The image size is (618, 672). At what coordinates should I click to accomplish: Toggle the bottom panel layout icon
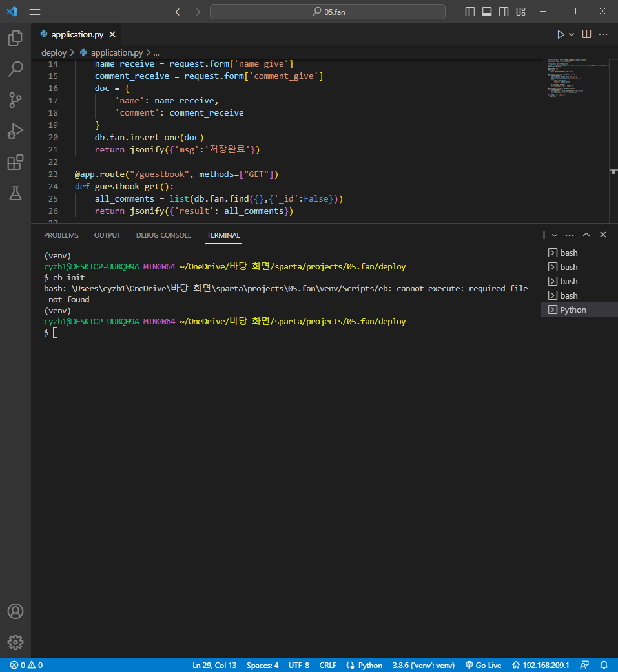487,12
